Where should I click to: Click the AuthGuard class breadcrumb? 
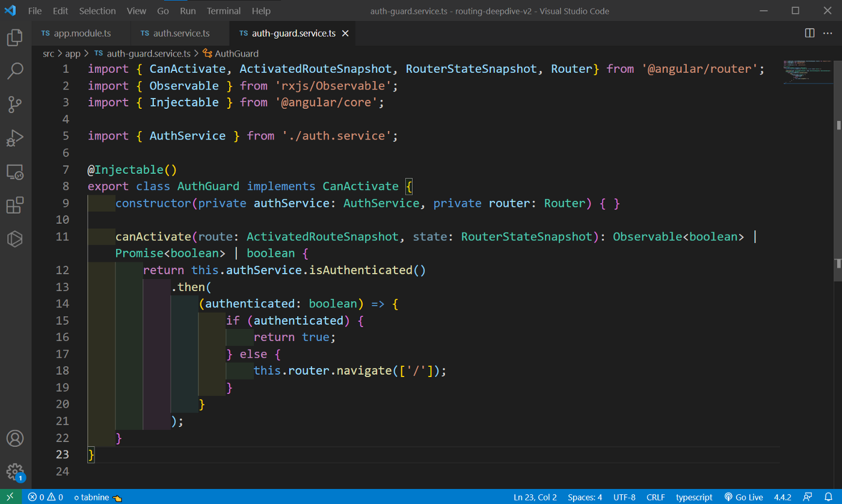coord(231,54)
